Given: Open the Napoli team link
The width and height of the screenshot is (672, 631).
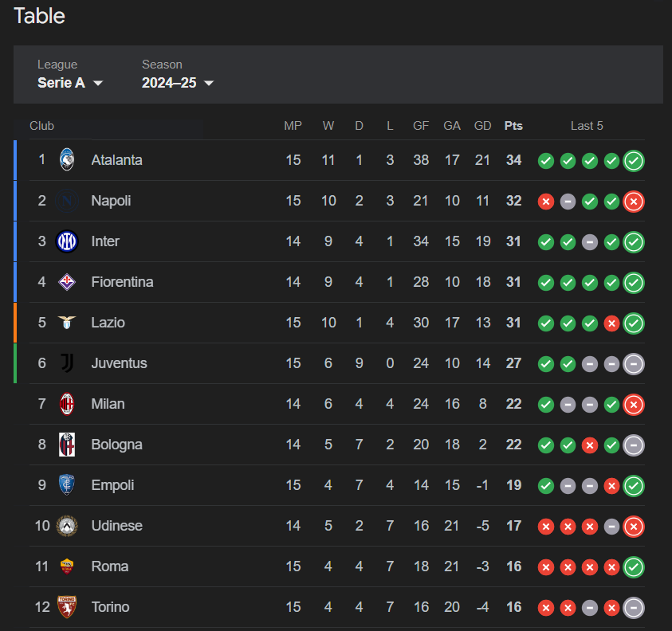Looking at the screenshot, I should pos(111,201).
